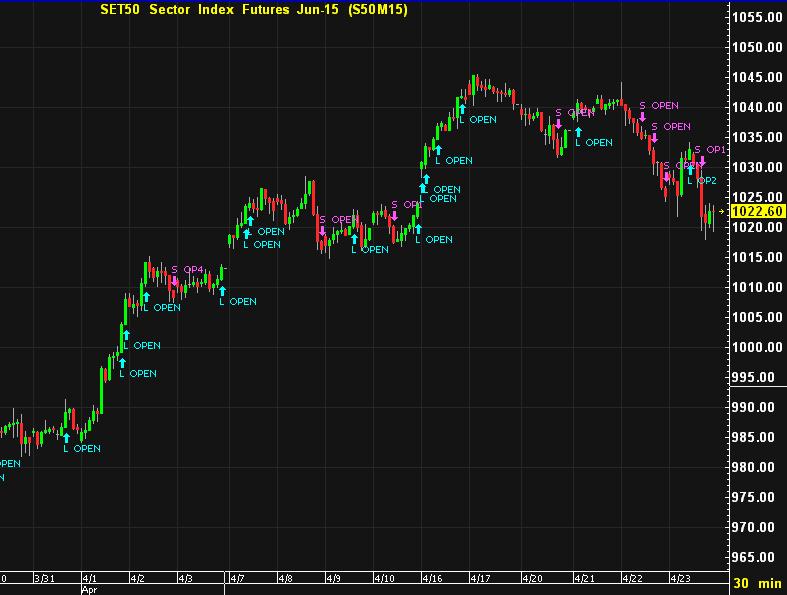Click the 4/7 date on the time axis

click(x=237, y=578)
